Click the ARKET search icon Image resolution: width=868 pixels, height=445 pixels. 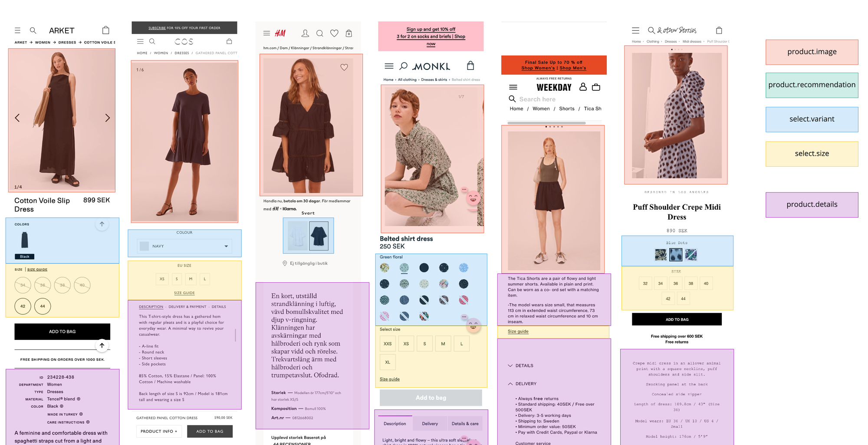[33, 30]
